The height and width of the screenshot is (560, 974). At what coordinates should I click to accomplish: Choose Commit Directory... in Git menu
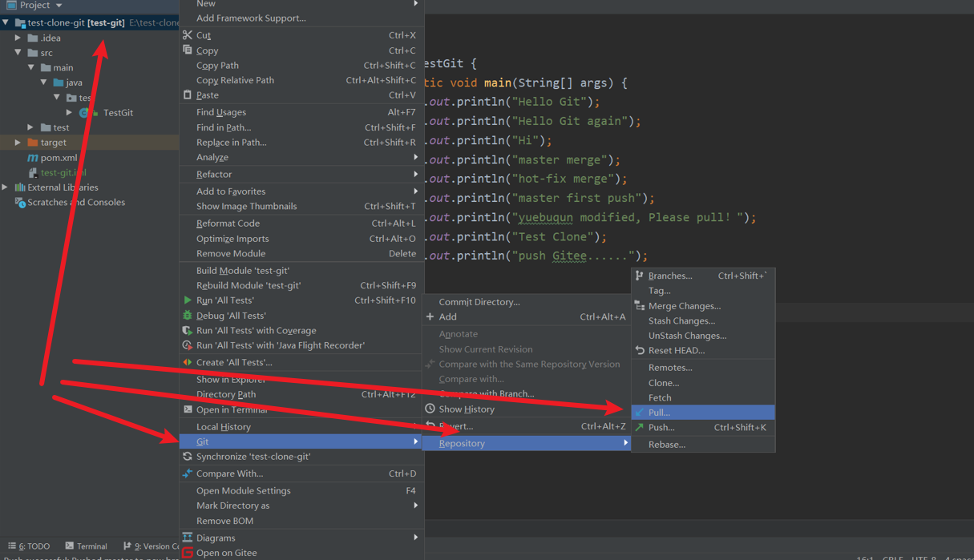(527, 302)
